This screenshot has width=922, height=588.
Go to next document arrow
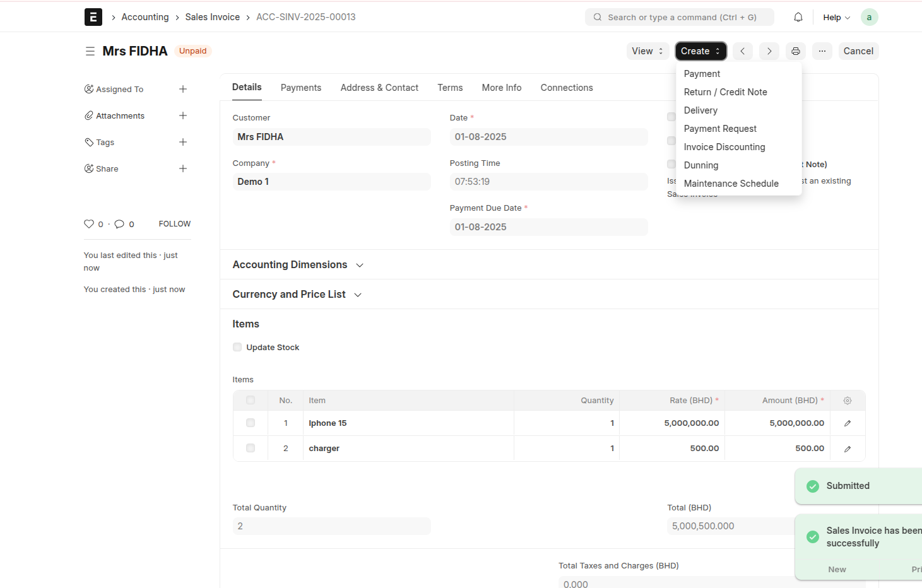pos(769,51)
